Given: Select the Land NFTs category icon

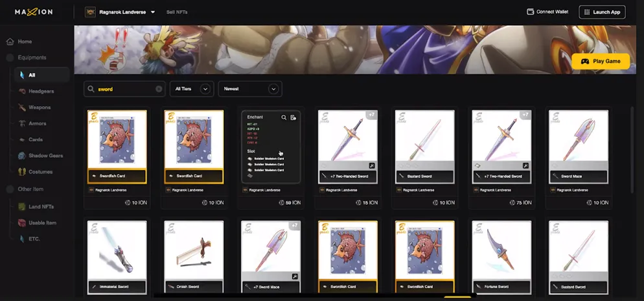Looking at the screenshot, I should click(22, 206).
